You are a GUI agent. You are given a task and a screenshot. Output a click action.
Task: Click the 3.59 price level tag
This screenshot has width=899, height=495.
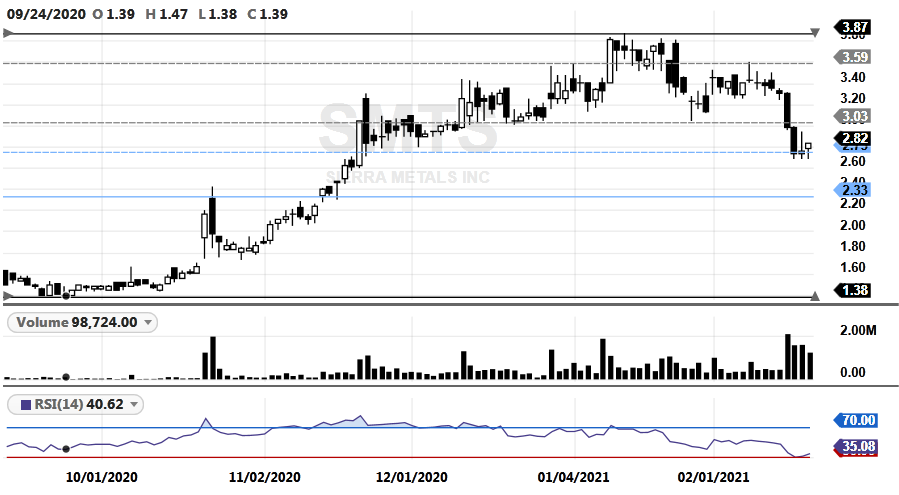tap(852, 57)
